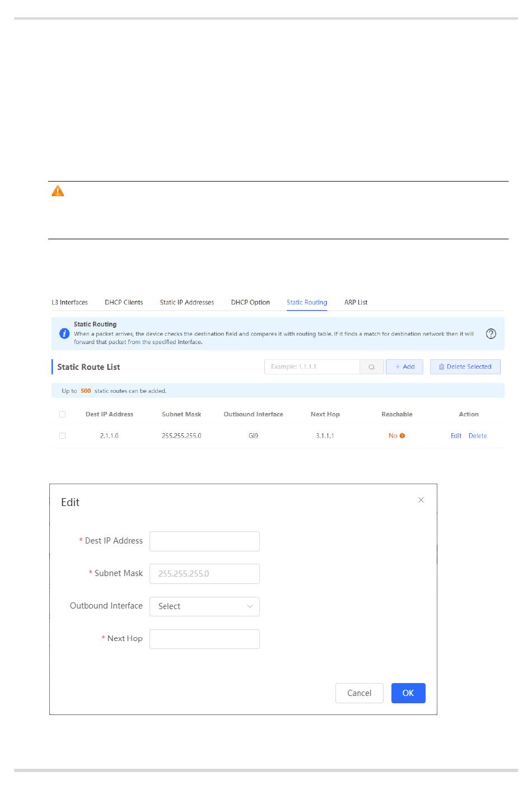The image size is (532, 789).
Task: Click the orange Reachable warning icon
Action: tap(402, 436)
